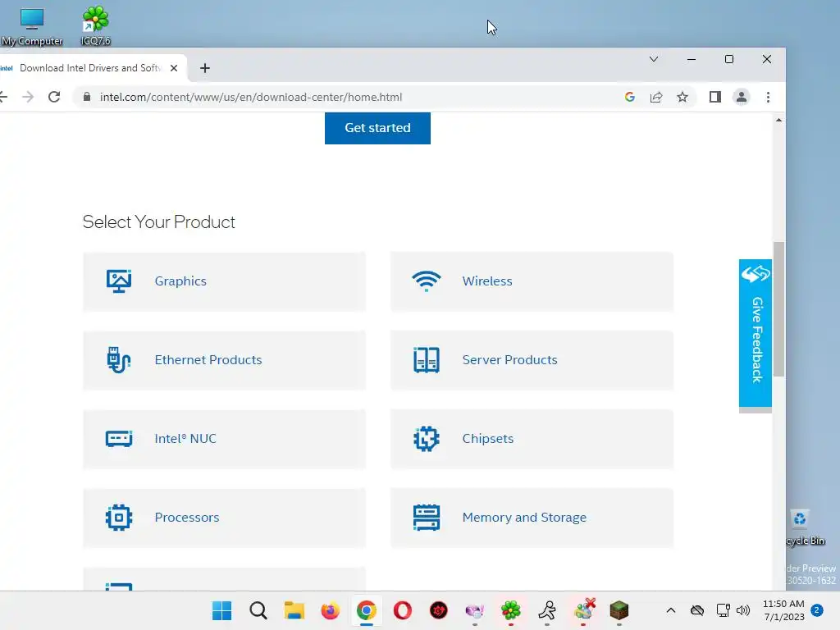Launch Opera from the taskbar

402,610
